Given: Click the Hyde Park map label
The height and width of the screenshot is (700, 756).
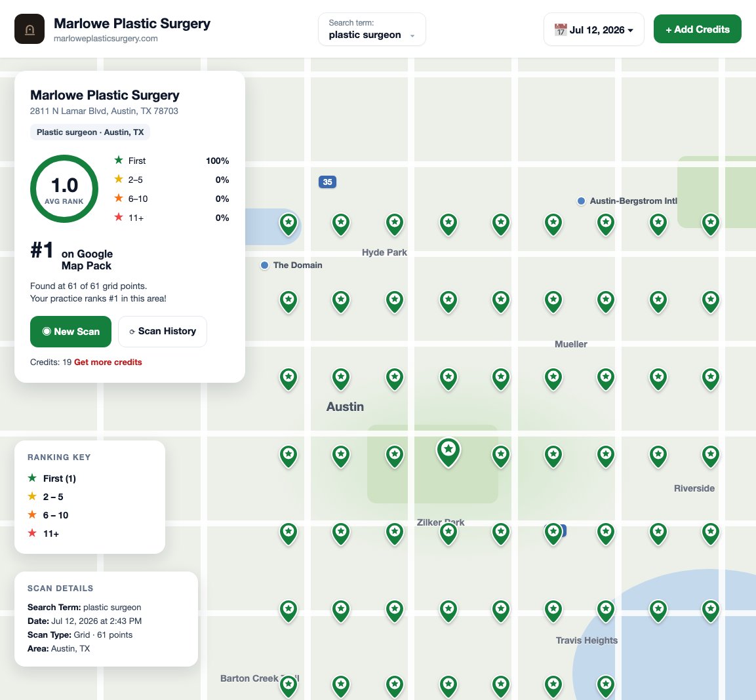Looking at the screenshot, I should pyautogui.click(x=384, y=252).
